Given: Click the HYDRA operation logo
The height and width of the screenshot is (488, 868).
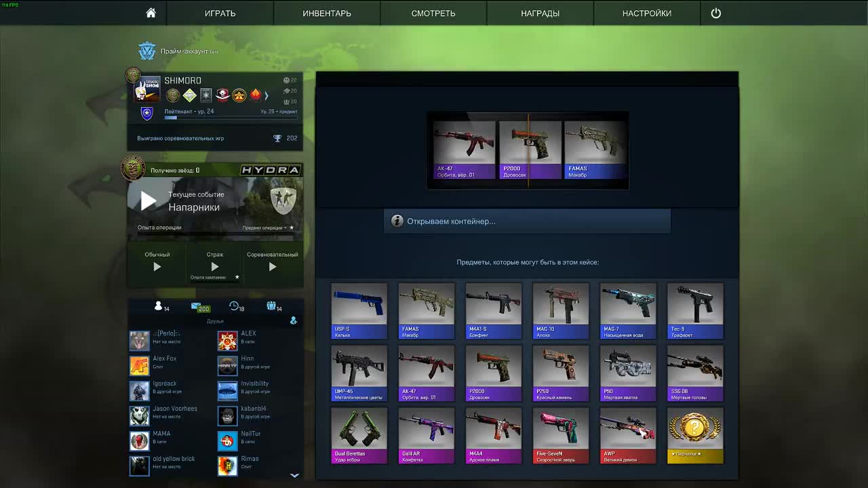Looking at the screenshot, I should (x=270, y=170).
